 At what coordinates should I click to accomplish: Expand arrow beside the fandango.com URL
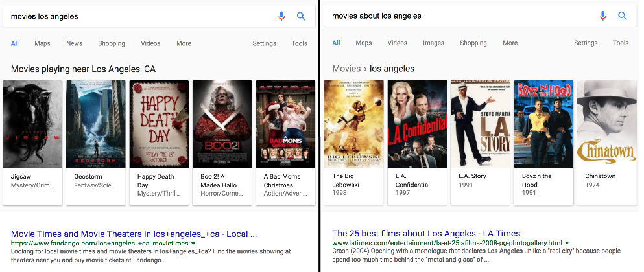click(x=193, y=244)
